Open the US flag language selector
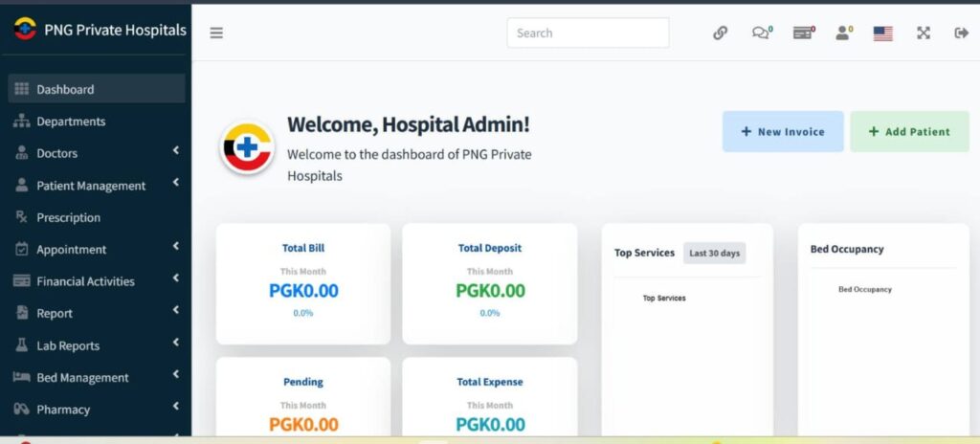Image resolution: width=980 pixels, height=444 pixels. [x=882, y=33]
